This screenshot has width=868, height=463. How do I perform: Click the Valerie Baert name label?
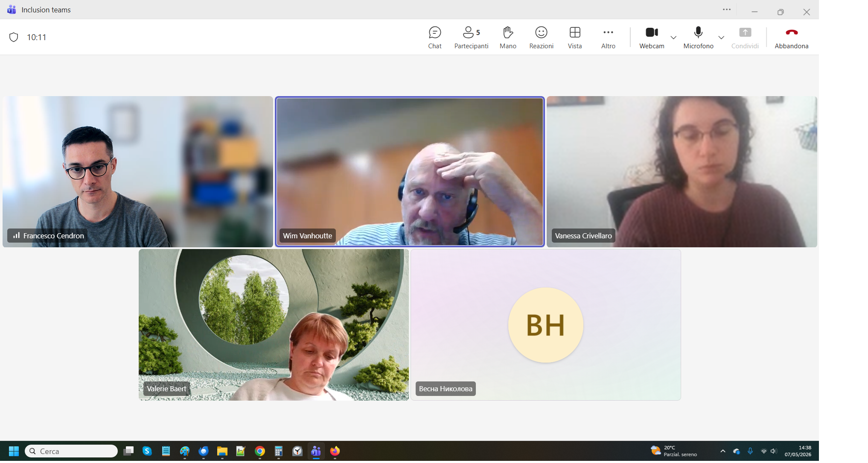click(x=166, y=389)
